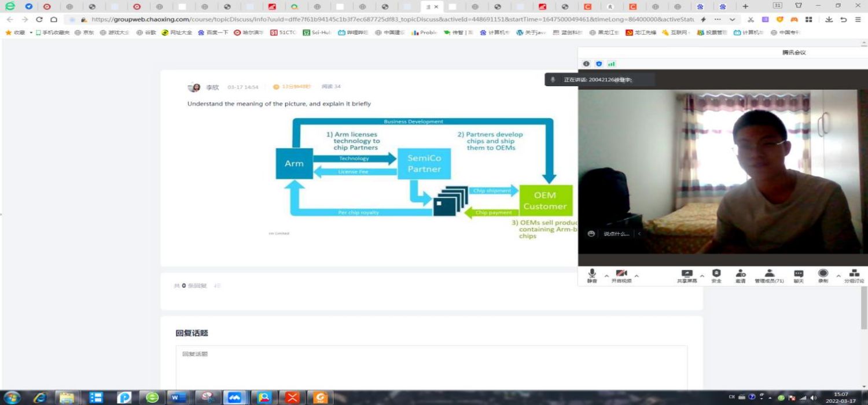Open the invite (邀请) participants icon
This screenshot has height=405, width=868.
tap(741, 274)
